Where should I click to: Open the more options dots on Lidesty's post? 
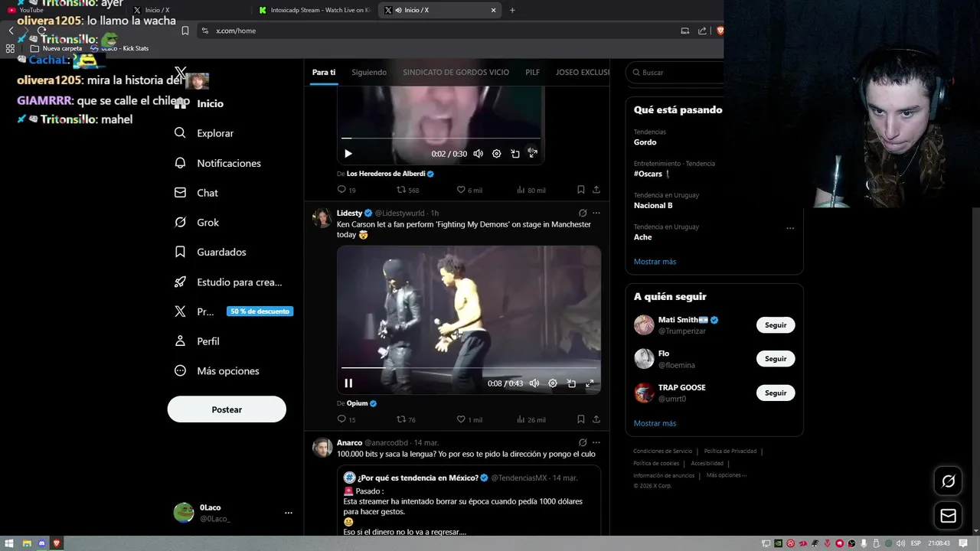[596, 213]
